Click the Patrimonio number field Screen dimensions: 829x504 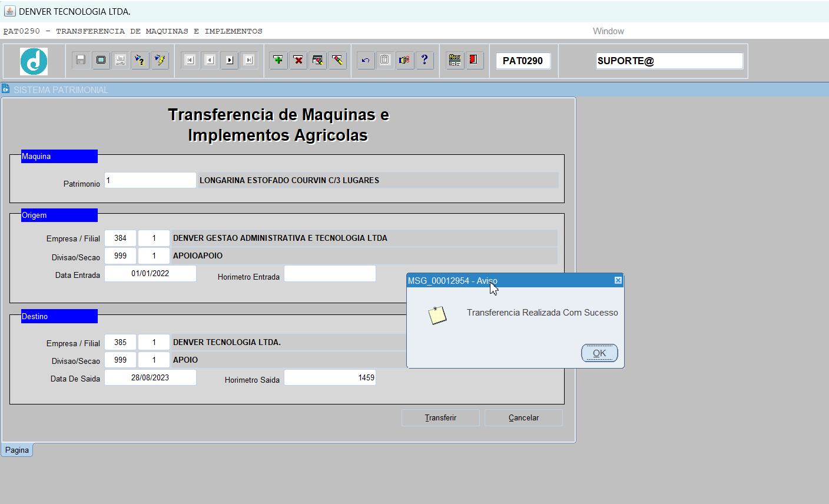150,180
